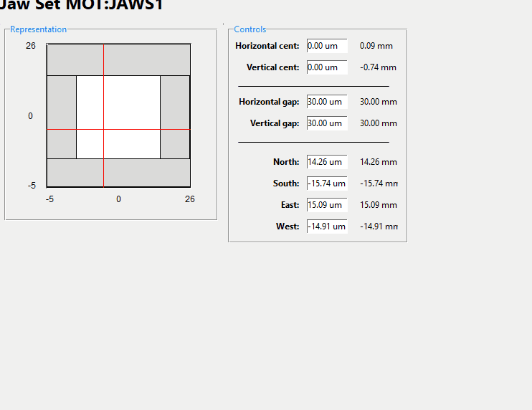Click the South label
Image resolution: width=532 pixels, height=410 pixels.
[x=286, y=183]
